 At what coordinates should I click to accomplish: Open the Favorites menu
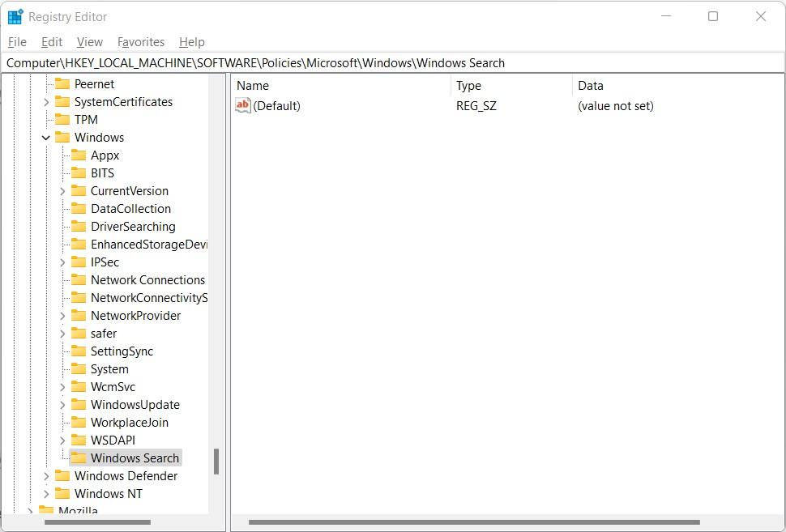point(141,42)
